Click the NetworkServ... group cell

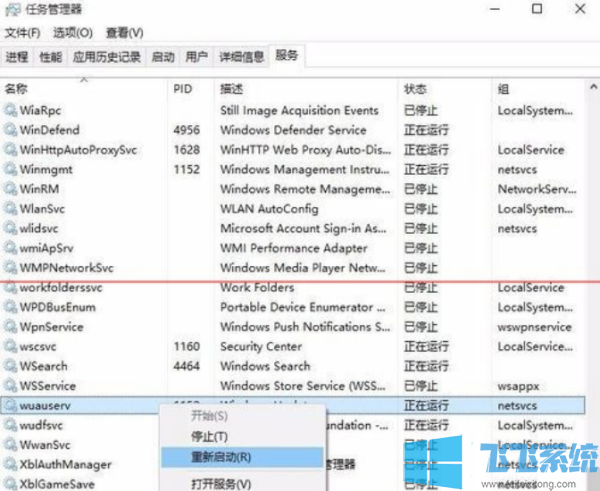[537, 189]
